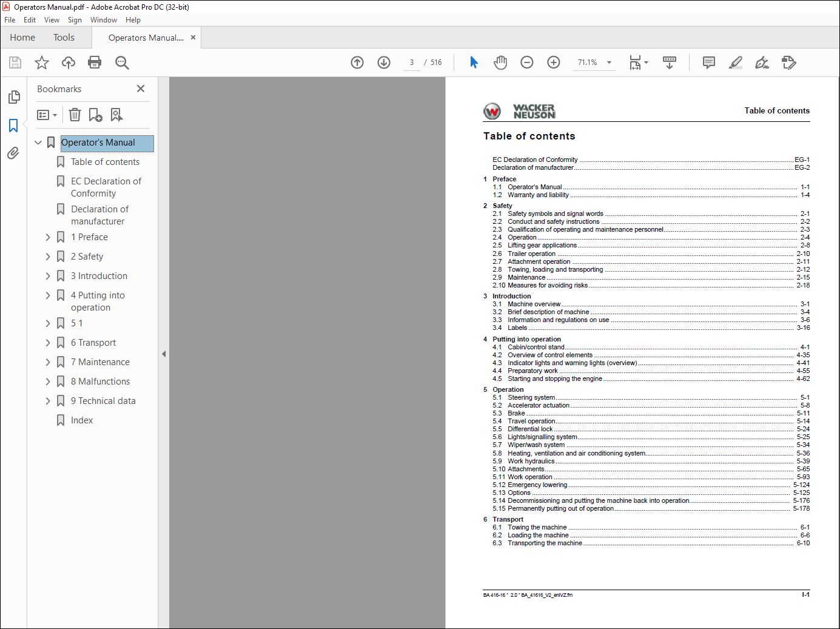Switch to the Home tab

click(22, 38)
